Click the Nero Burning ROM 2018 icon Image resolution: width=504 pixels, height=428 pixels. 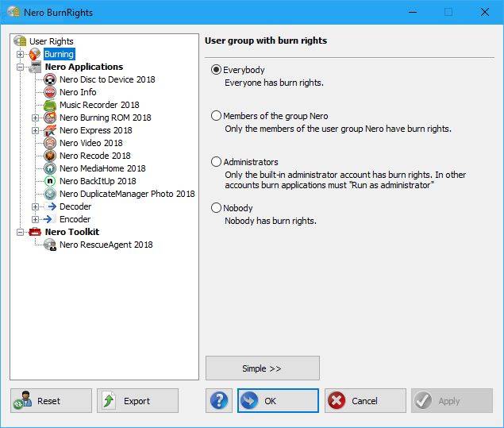(50, 118)
